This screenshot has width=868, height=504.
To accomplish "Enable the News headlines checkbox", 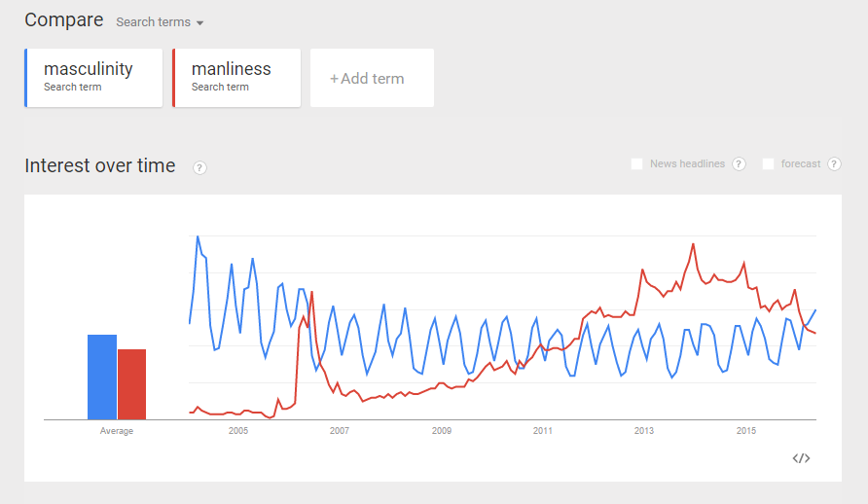I will tap(637, 164).
